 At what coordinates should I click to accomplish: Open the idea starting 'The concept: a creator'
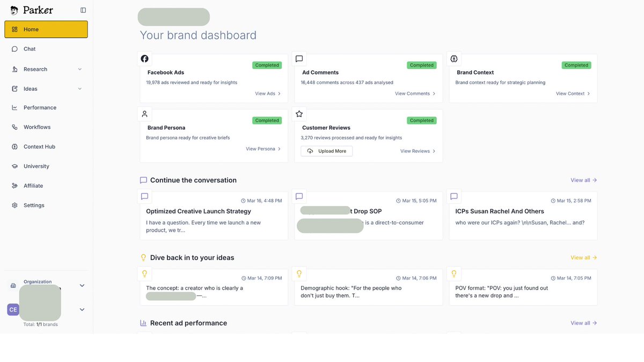tap(214, 287)
